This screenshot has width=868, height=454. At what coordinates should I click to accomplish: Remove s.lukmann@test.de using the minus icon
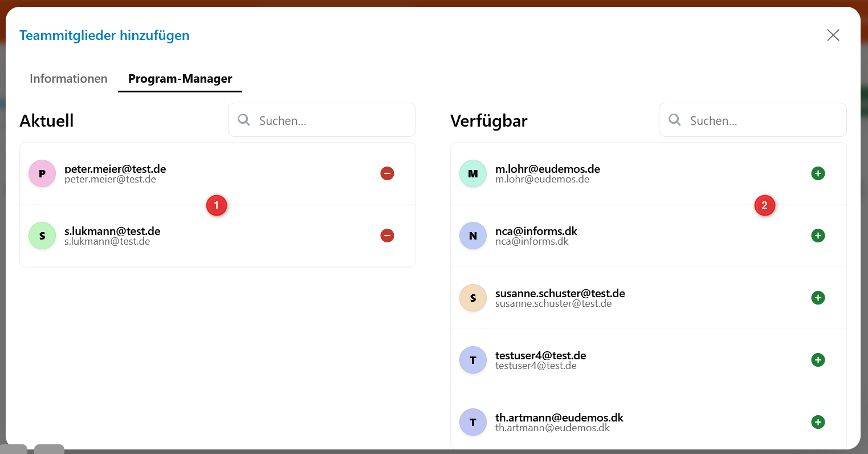click(x=387, y=235)
